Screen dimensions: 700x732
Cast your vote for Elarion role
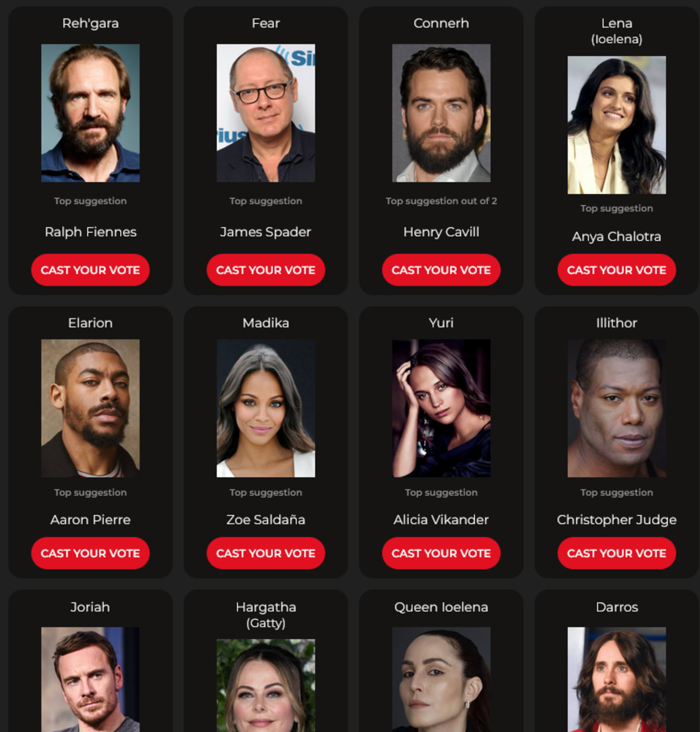[x=90, y=553]
